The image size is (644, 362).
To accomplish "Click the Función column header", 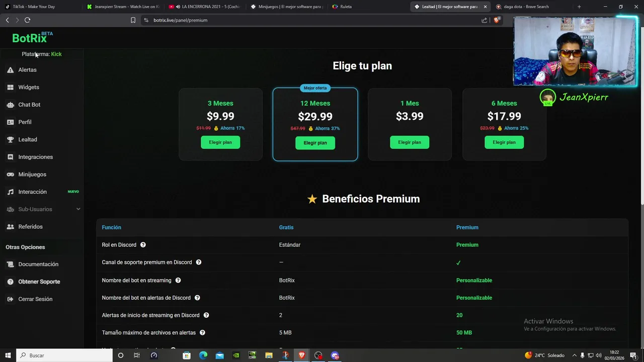I will click(111, 228).
